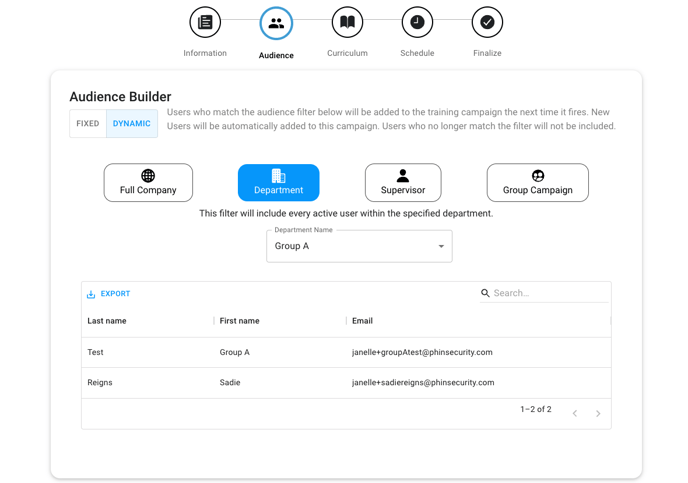Screen dimensions: 688x483
Task: Export the audience user list
Action: pos(109,294)
